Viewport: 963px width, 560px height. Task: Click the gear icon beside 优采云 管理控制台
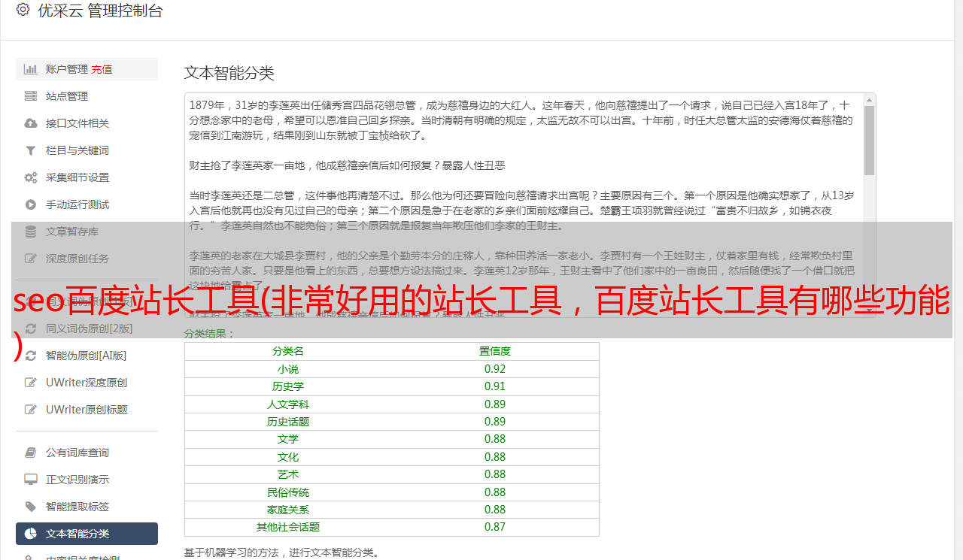[23, 11]
